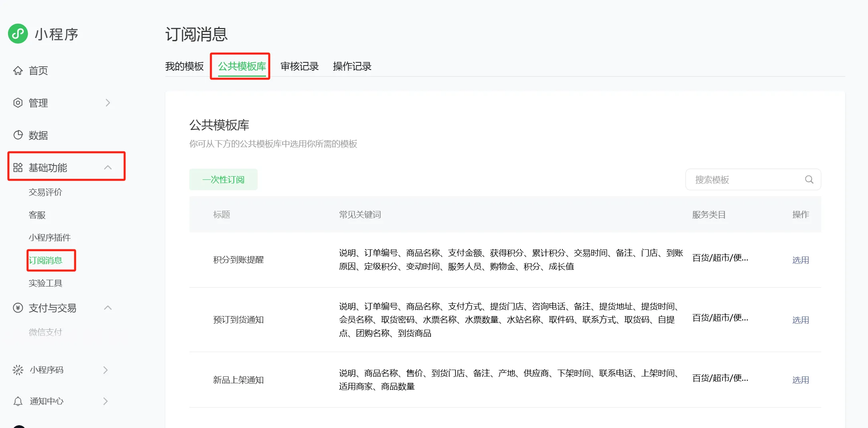Collapse the 支付与交易 section chevron
Image resolution: width=868 pixels, height=428 pixels.
pyautogui.click(x=108, y=308)
